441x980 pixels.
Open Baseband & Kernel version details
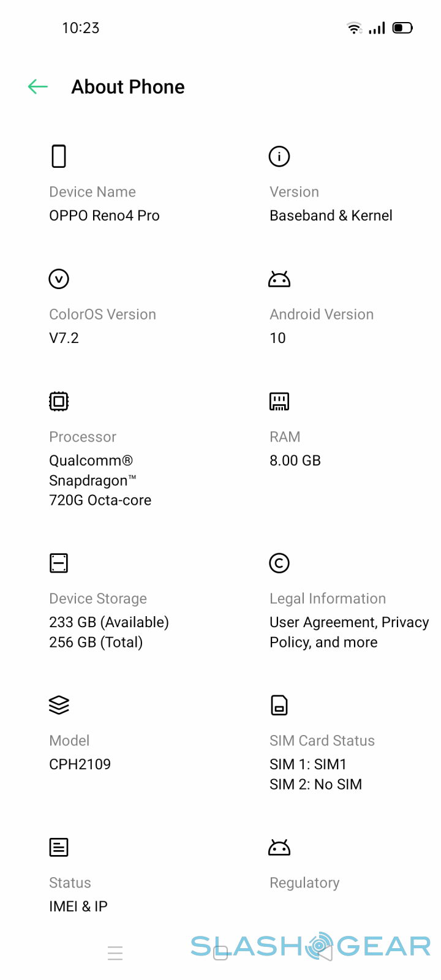[331, 216]
